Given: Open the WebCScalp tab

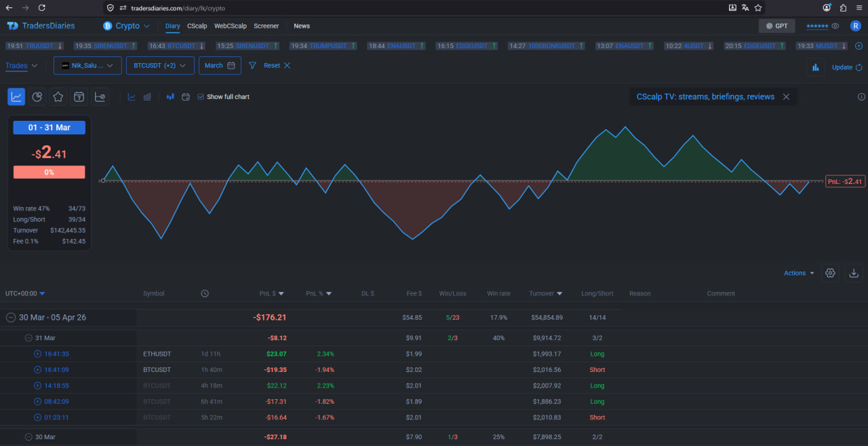Looking at the screenshot, I should (231, 26).
